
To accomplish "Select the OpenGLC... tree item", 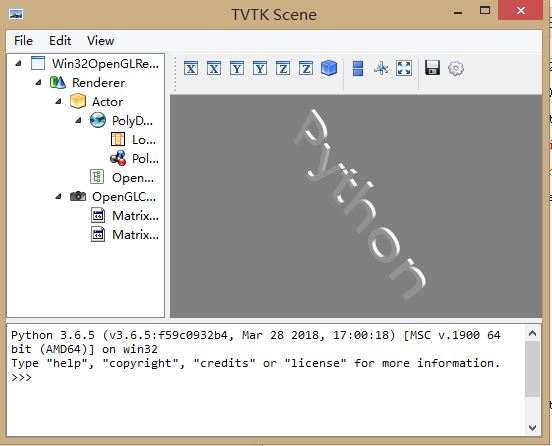I will (x=124, y=197).
